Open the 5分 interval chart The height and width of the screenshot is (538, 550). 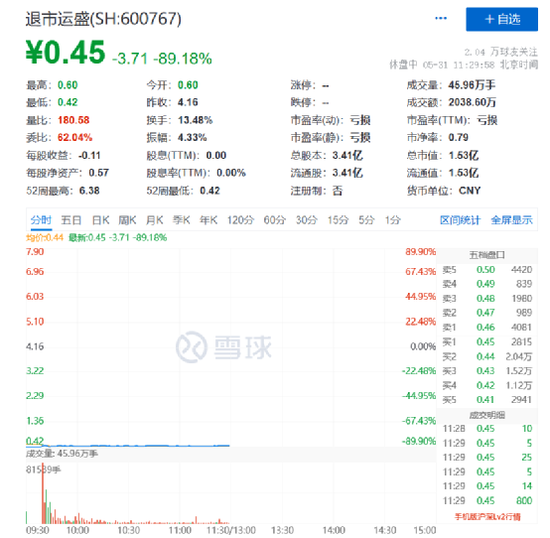click(x=367, y=220)
